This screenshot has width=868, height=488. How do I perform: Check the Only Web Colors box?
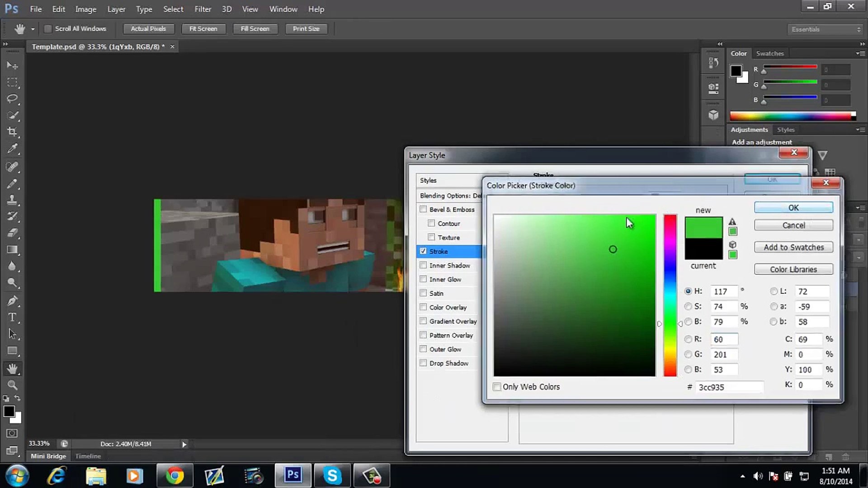[497, 387]
